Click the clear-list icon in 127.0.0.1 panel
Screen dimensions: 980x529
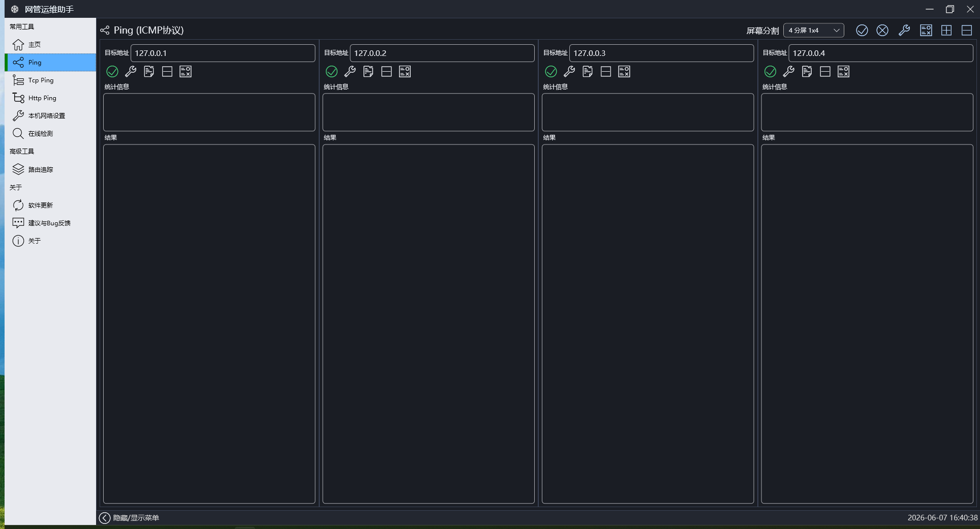coord(186,72)
